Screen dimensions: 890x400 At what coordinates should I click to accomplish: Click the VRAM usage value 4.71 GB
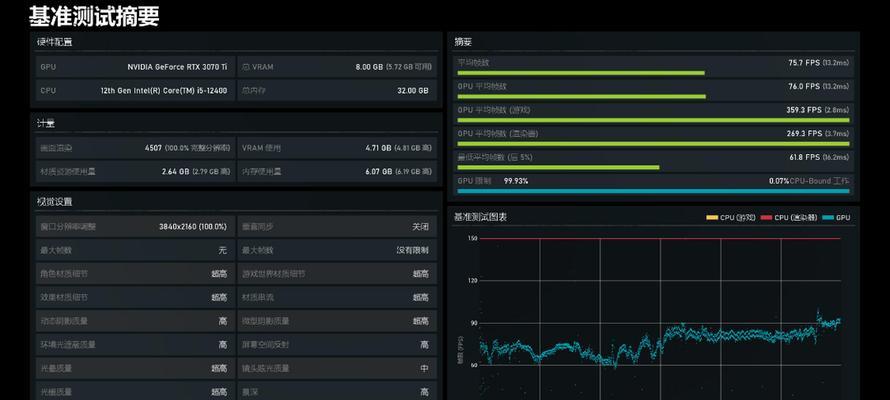pos(378,148)
